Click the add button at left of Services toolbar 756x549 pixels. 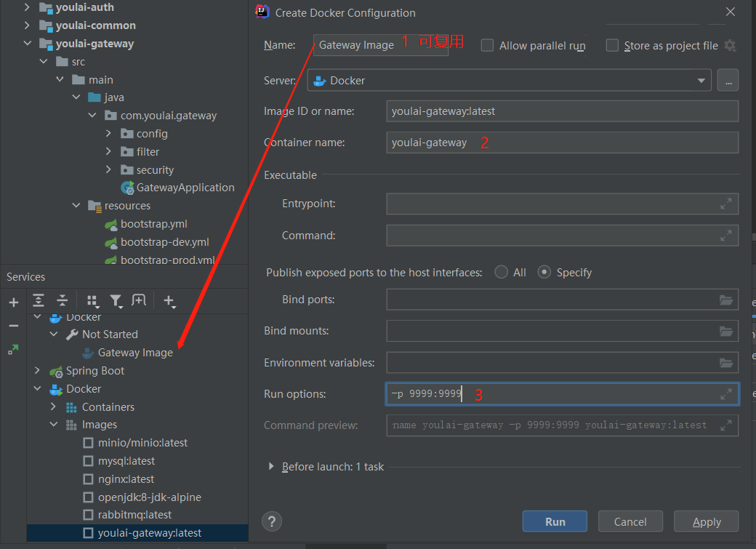point(14,302)
